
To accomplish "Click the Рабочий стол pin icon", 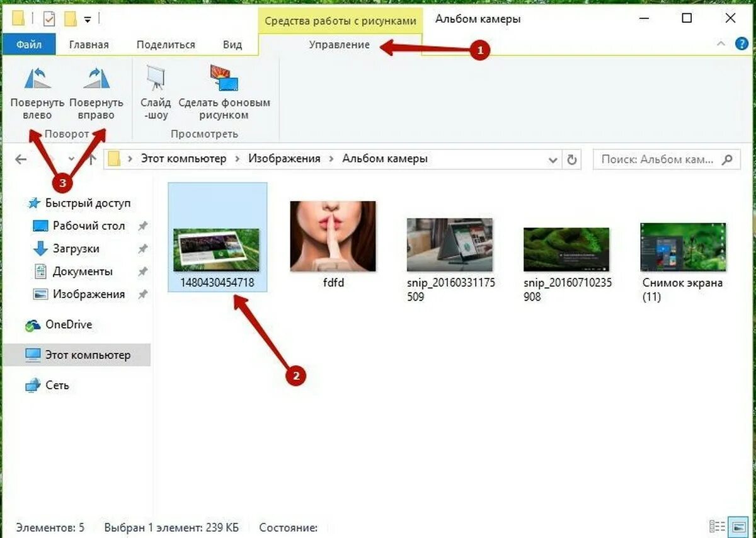I will tap(142, 226).
